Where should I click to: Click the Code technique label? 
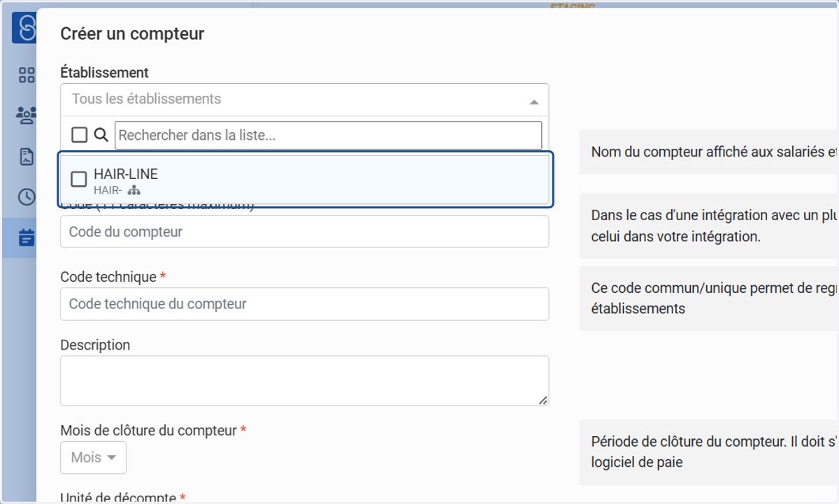coord(108,277)
